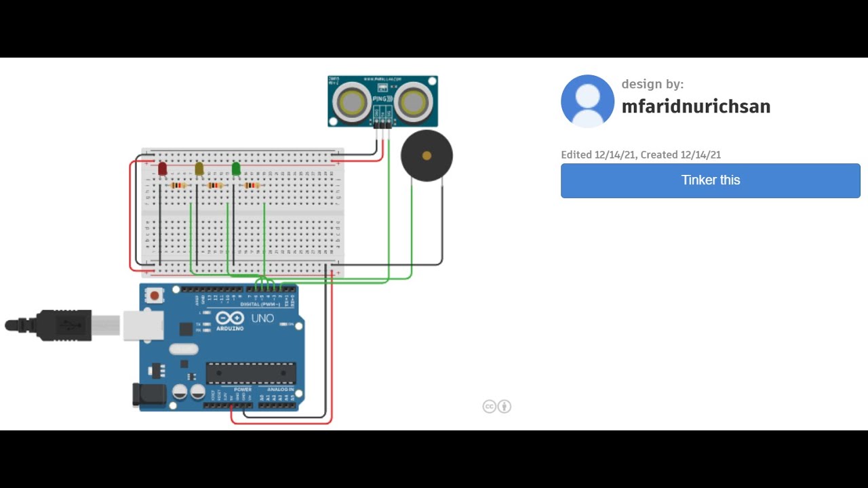Select the Arduino analog-in pin header
Viewport: 868px width, 488px height.
pyautogui.click(x=277, y=405)
